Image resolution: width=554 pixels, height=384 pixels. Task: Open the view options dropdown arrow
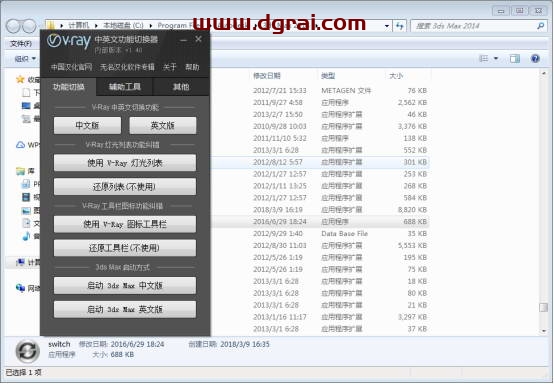496,59
